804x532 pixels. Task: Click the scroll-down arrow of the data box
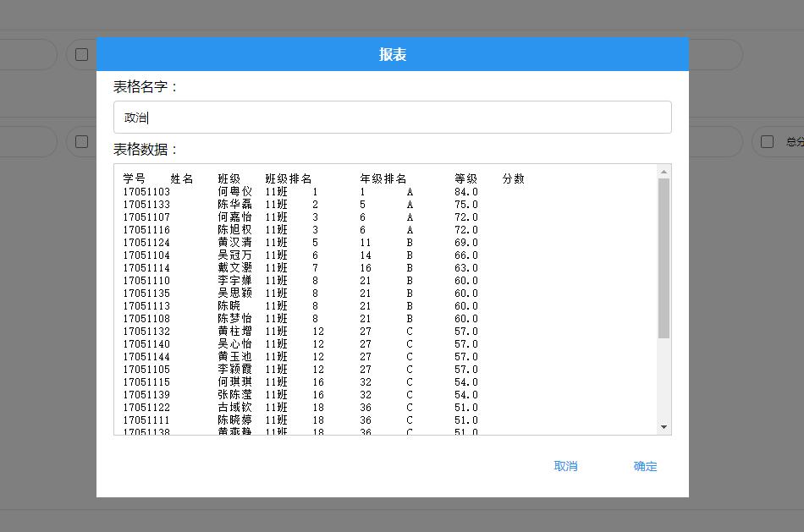pos(664,427)
